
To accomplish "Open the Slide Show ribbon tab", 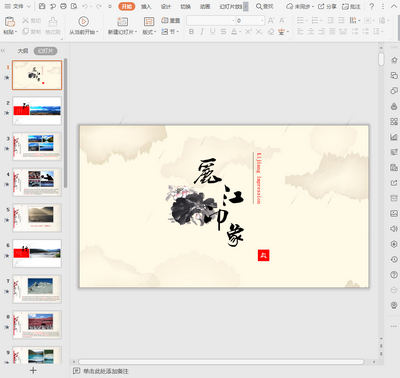I will (x=231, y=6).
